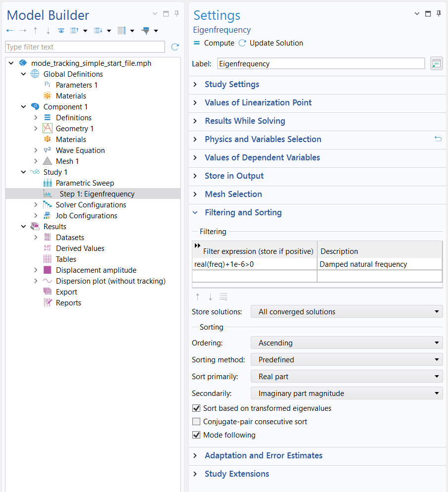Click the Collapse All icon in Model Builder toolbar
Viewport: 448px width, 492px height.
97,30
